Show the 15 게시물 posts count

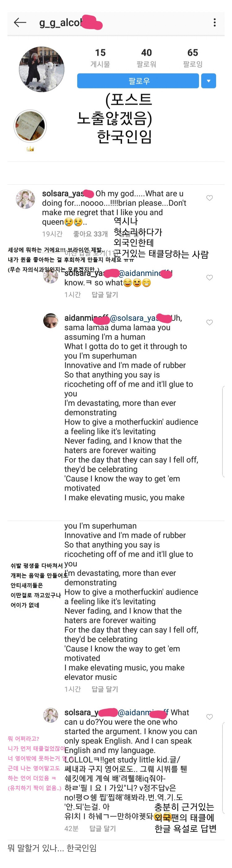[x=100, y=58]
